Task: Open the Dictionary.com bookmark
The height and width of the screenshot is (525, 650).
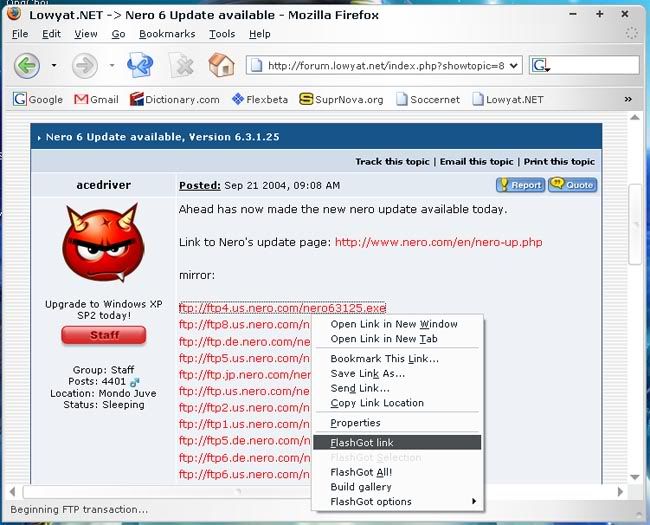Action: click(175, 100)
